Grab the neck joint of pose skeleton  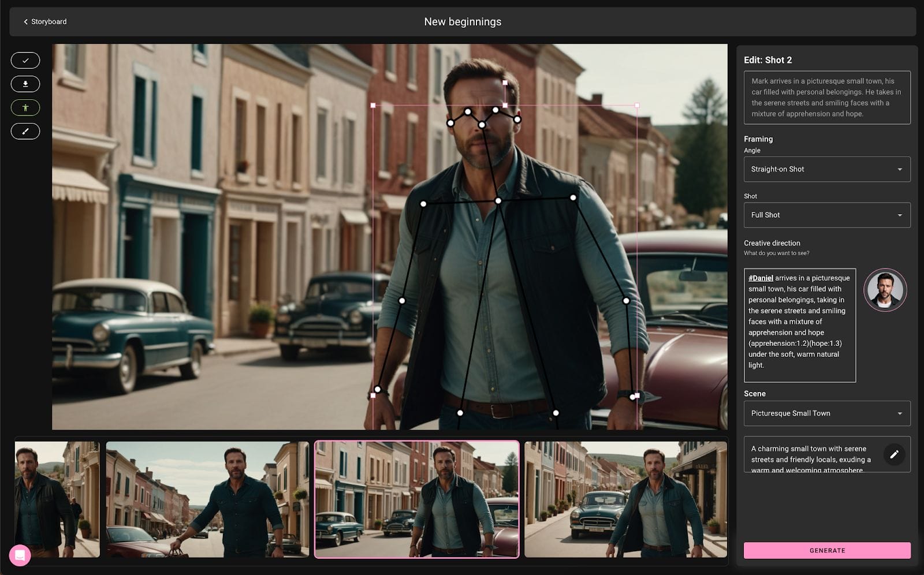pyautogui.click(x=498, y=201)
